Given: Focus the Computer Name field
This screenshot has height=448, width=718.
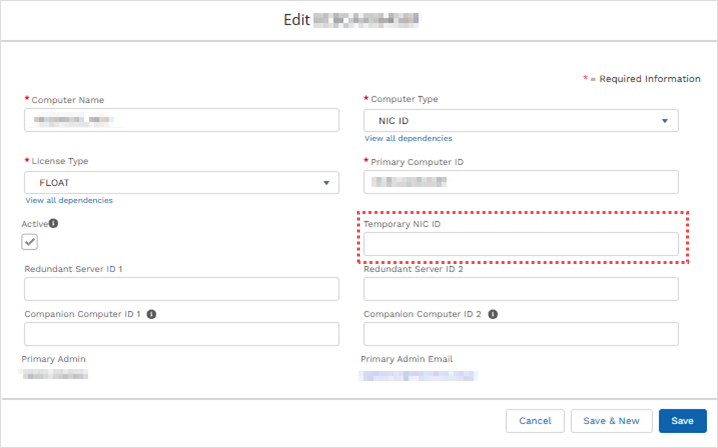Looking at the screenshot, I should [x=181, y=121].
